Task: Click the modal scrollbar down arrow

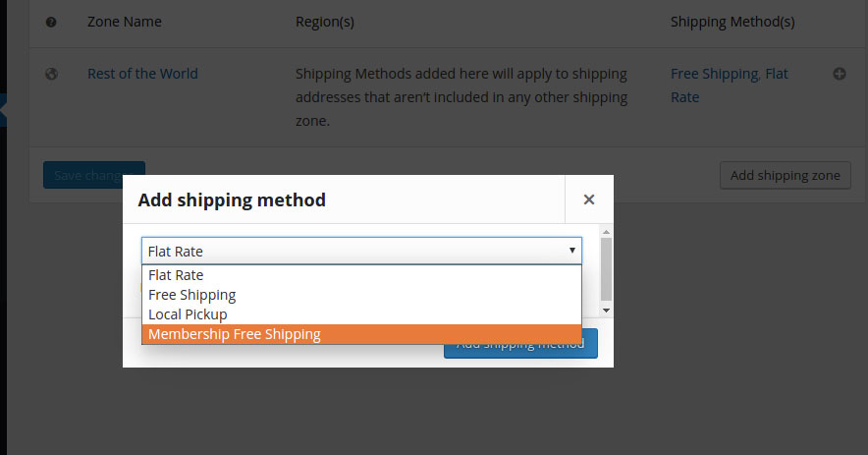Action: 606,311
